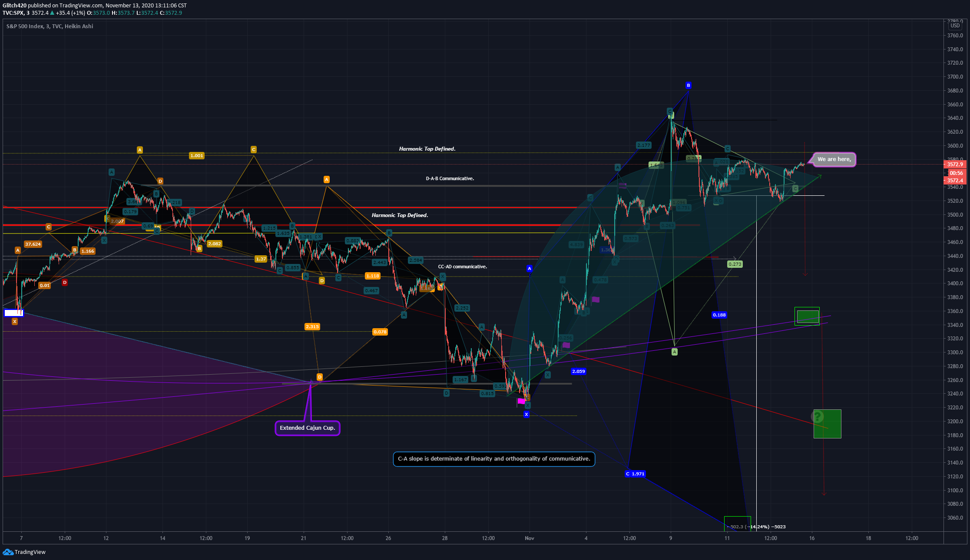Click the TradingView logo at bottom left
This screenshot has height=560, width=970.
pos(24,552)
